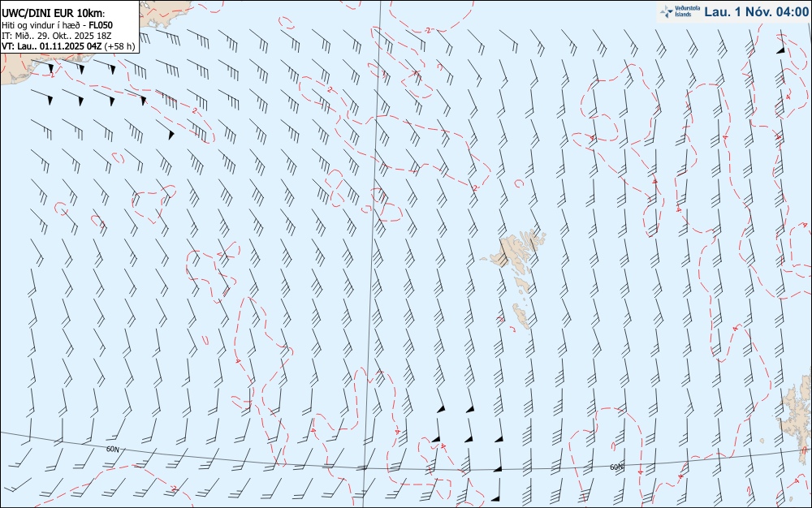The height and width of the screenshot is (508, 812).
Task: Click the 'UWC/DINI EUR 10km:' title
Action: click(53, 14)
